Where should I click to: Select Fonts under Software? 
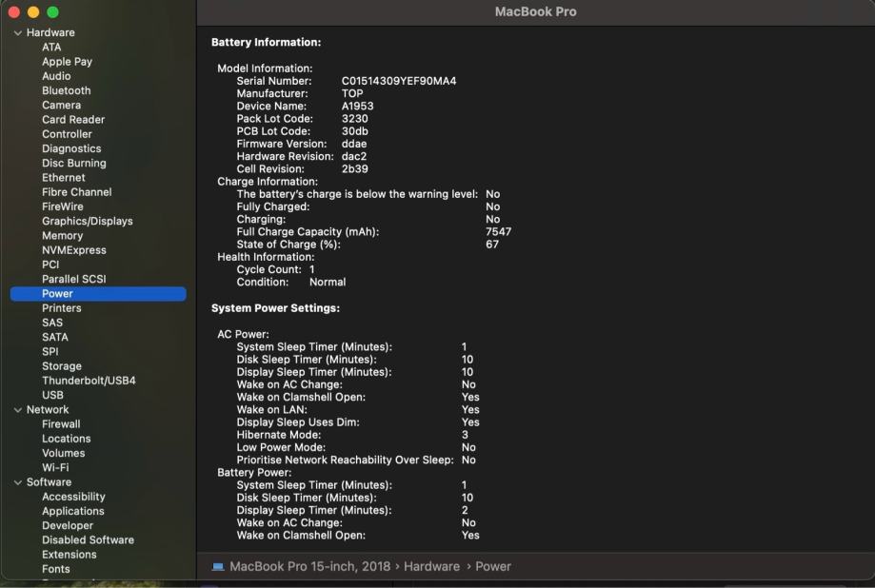tap(56, 570)
